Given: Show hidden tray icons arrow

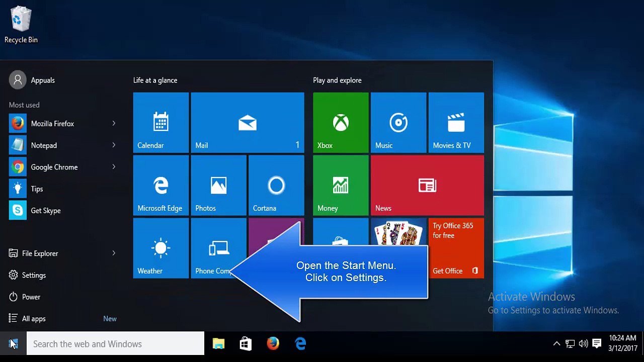Looking at the screenshot, I should click(x=556, y=344).
